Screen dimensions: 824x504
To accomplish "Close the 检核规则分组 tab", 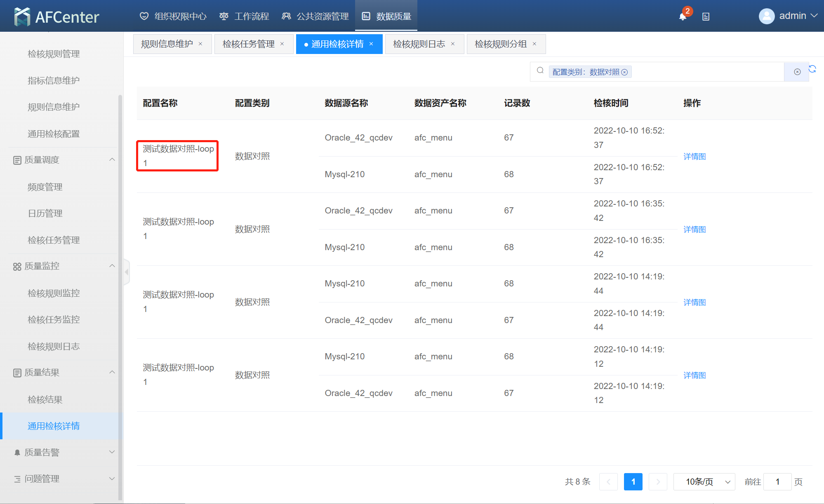I will [534, 44].
